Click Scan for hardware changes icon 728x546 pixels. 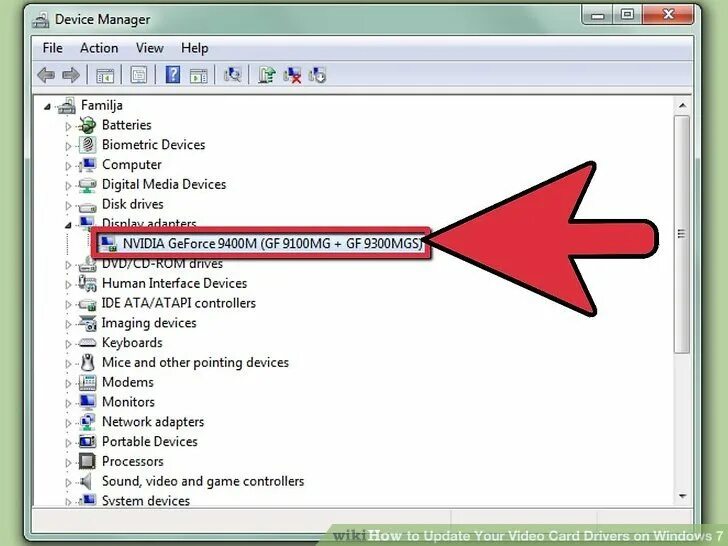[x=232, y=75]
